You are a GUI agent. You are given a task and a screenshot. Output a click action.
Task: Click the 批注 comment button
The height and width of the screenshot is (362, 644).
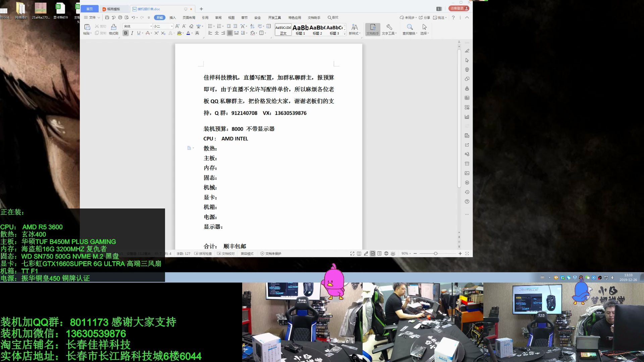tap(440, 17)
